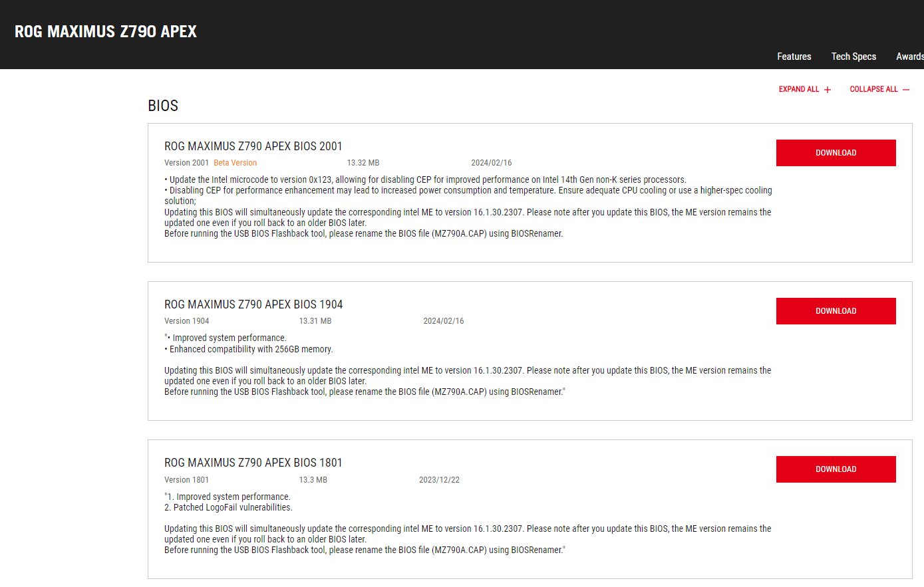Open the Features tab
Image resolution: width=924 pixels, height=587 pixels.
click(x=794, y=57)
